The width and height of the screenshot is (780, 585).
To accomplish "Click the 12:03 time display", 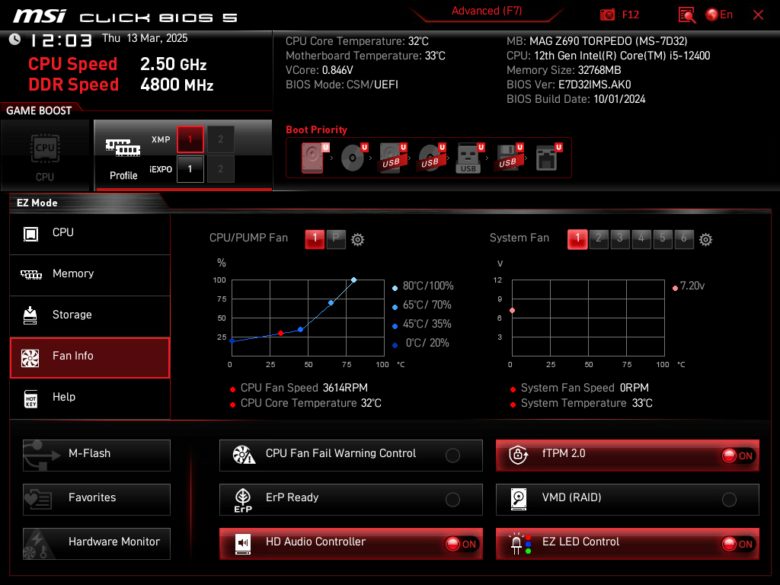I will tap(61, 41).
